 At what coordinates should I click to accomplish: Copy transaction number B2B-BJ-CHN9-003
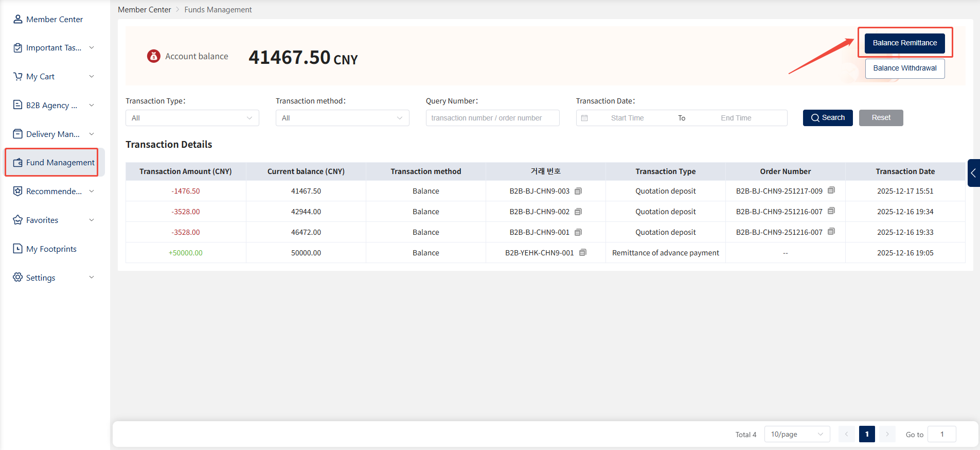[x=578, y=191]
